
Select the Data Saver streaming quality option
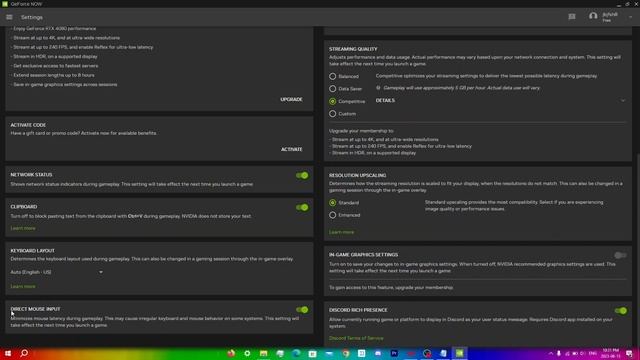tap(333, 89)
